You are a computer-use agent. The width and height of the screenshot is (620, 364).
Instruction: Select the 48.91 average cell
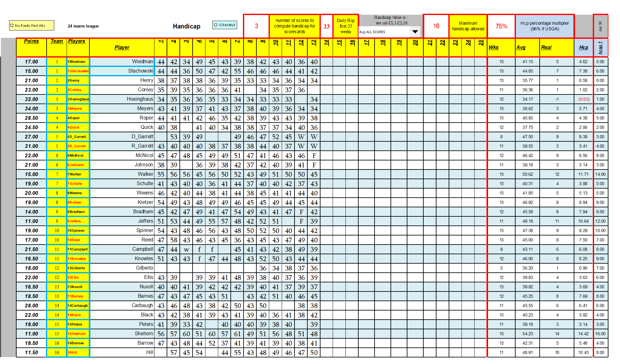527,352
